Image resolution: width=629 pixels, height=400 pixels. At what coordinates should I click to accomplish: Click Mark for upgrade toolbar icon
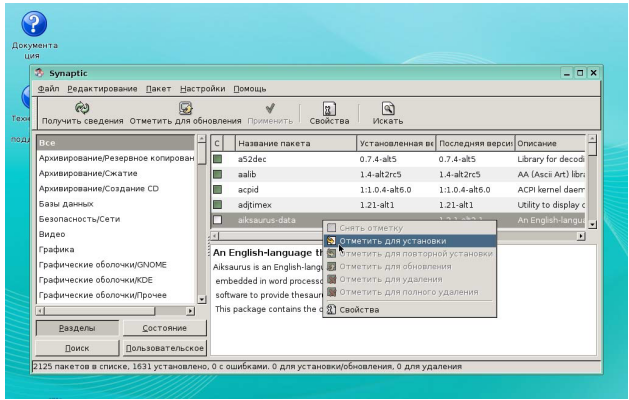click(185, 108)
